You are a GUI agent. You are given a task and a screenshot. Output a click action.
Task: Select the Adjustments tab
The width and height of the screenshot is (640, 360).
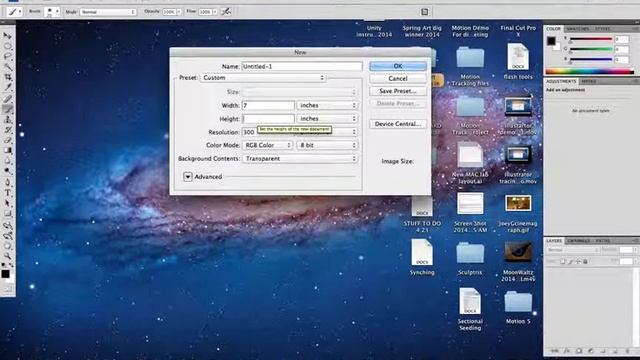561,81
